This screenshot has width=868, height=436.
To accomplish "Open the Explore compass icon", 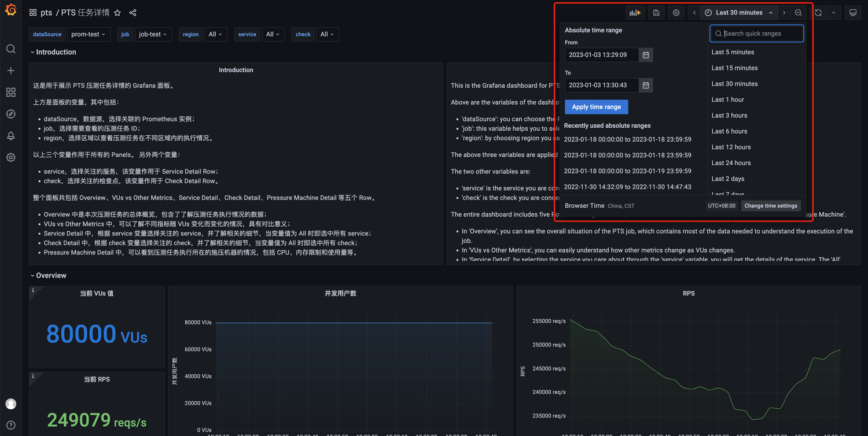I will click(x=10, y=114).
